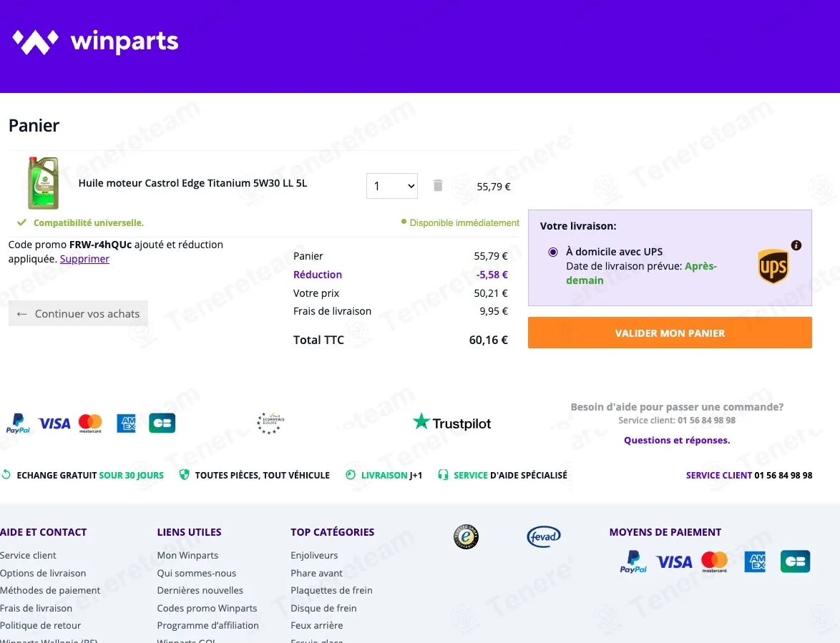Open the quantity dropdown for Castrol oil
Image resolution: width=840 pixels, height=643 pixels.
pyautogui.click(x=391, y=186)
